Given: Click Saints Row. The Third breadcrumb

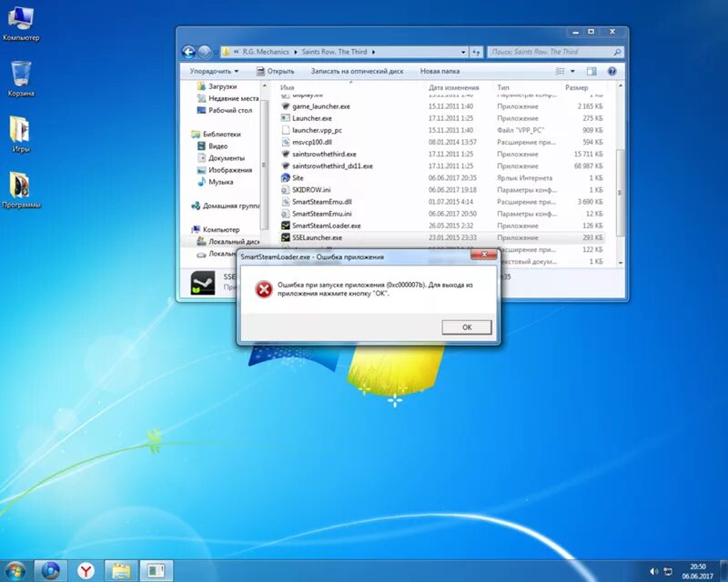Looking at the screenshot, I should 334,52.
